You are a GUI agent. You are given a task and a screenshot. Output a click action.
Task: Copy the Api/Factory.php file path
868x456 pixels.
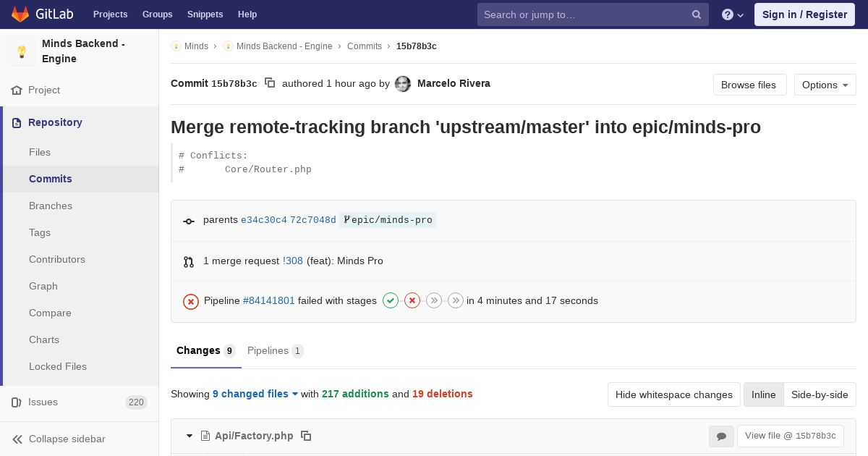[306, 436]
